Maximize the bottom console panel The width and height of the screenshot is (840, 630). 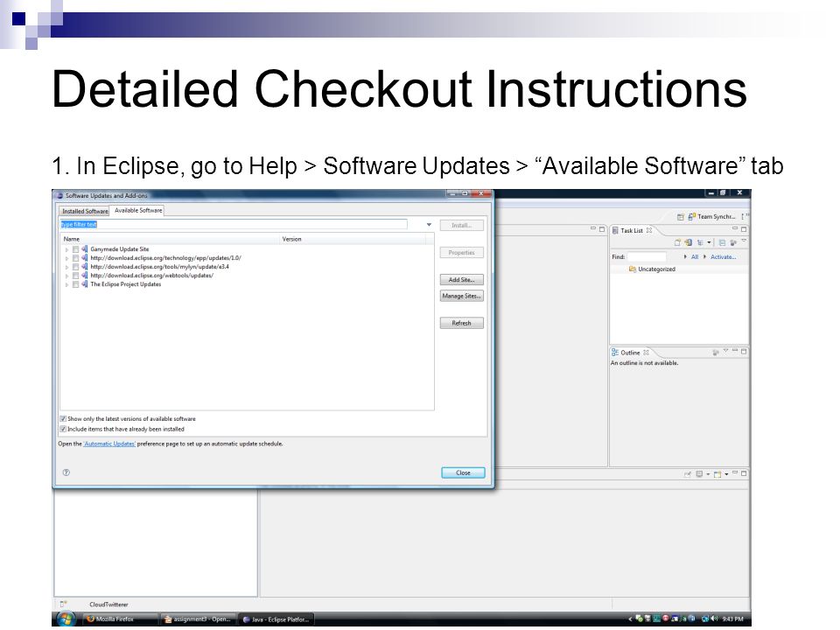coord(744,473)
